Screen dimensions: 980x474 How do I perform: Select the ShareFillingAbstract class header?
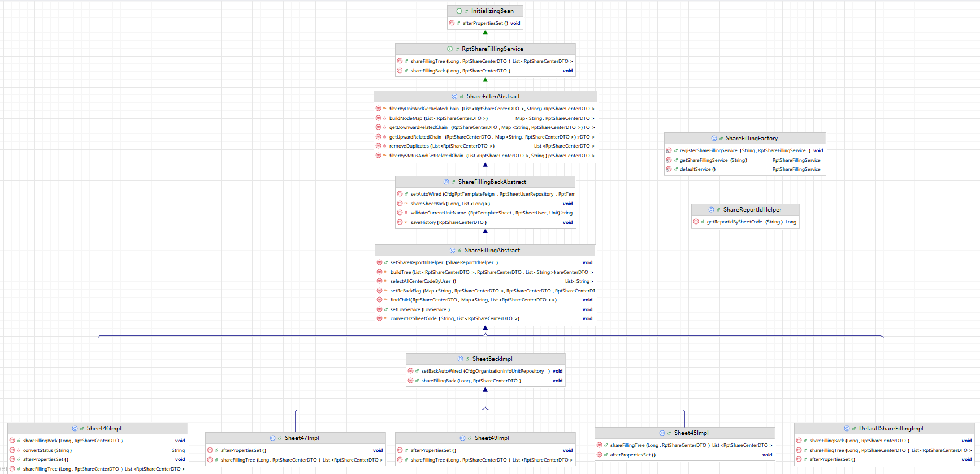click(x=492, y=251)
